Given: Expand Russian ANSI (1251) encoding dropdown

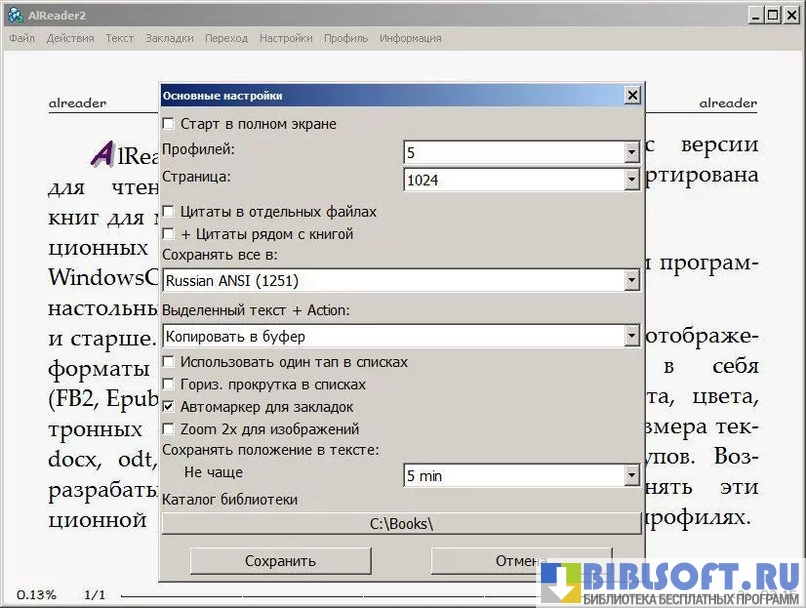Looking at the screenshot, I should point(631,281).
